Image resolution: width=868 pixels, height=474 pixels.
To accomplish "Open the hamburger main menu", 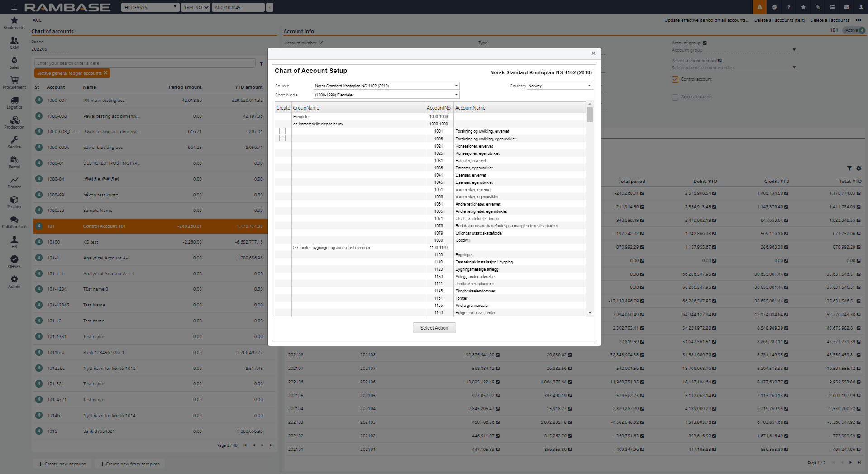I will coord(14,7).
